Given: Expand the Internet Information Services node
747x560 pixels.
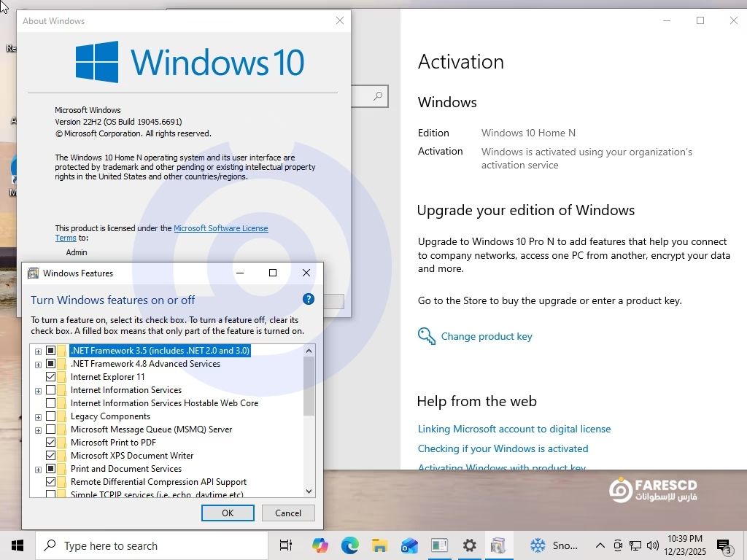Looking at the screenshot, I should [38, 390].
